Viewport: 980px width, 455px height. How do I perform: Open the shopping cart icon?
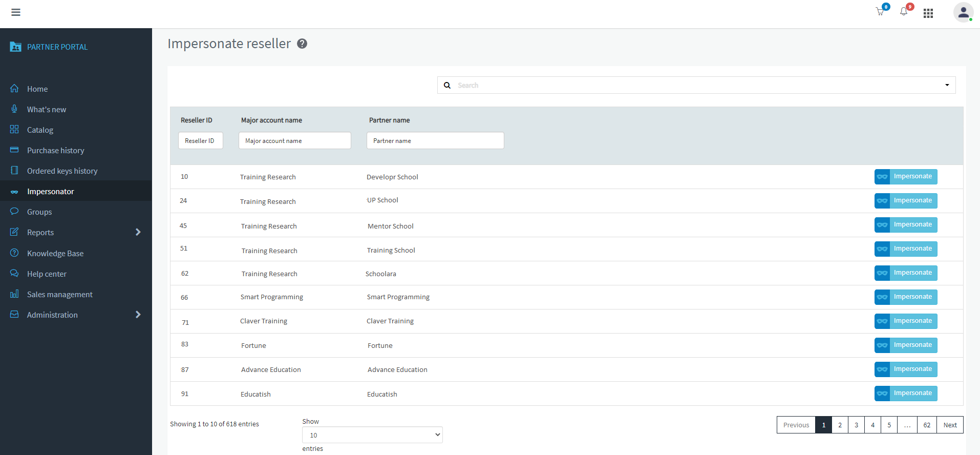[880, 12]
